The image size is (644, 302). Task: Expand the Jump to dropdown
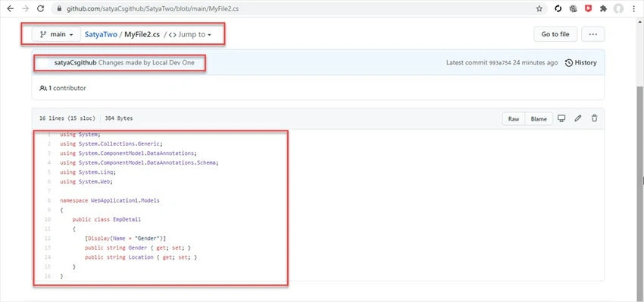(x=189, y=35)
